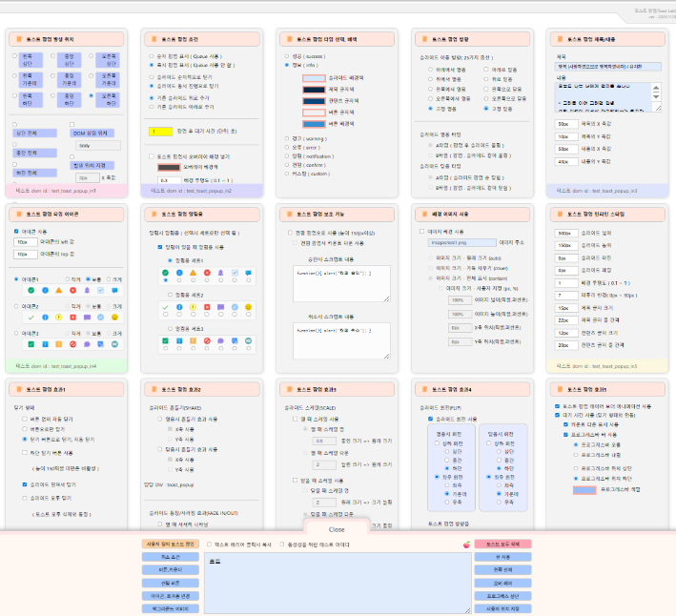
Task: Click purple bell icon in 아이콘1 row
Action: pyautogui.click(x=86, y=291)
